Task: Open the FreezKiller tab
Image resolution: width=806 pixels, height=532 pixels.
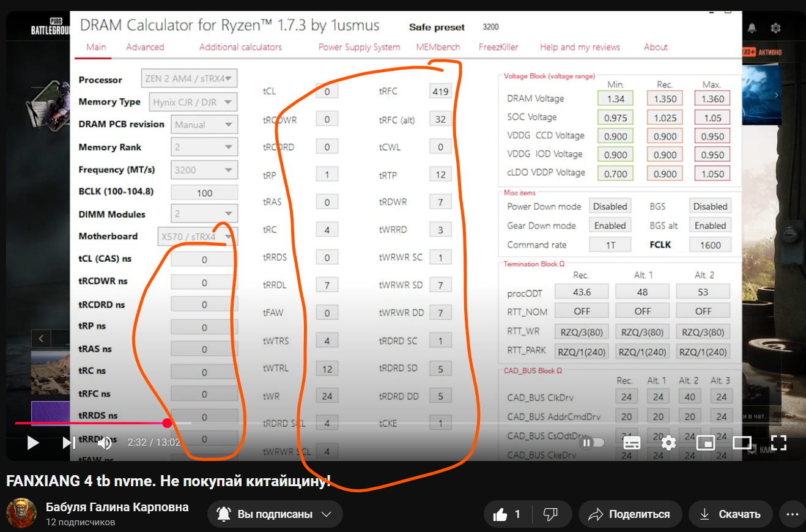Action: (x=500, y=47)
